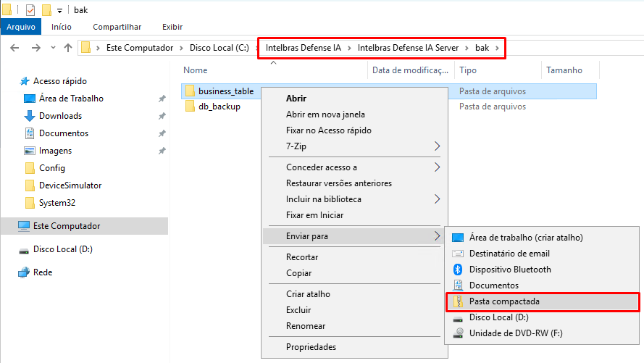Select the business_table folder icon
Screen dimensions: 644x363
190,91
